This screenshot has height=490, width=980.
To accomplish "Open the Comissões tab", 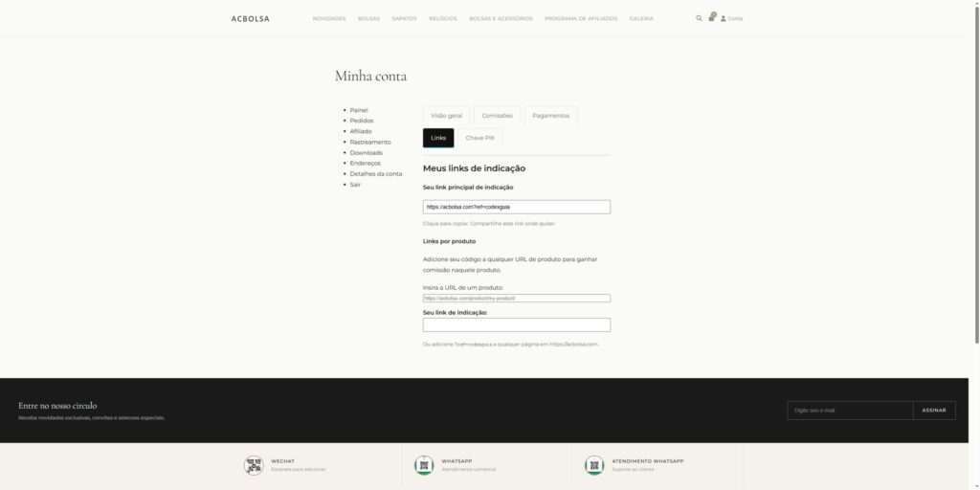I will [497, 116].
